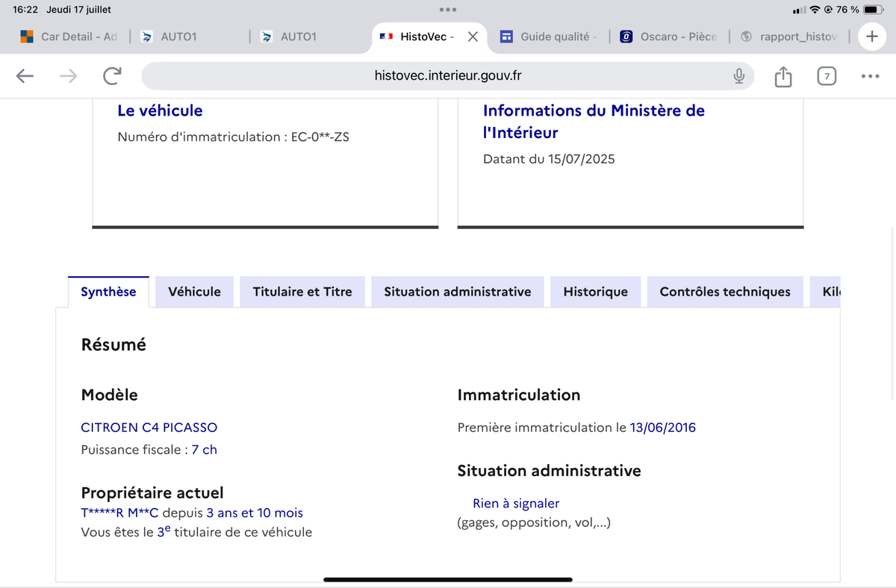Go back with the browser back arrow
The height and width of the screenshot is (588, 896).
click(x=25, y=75)
